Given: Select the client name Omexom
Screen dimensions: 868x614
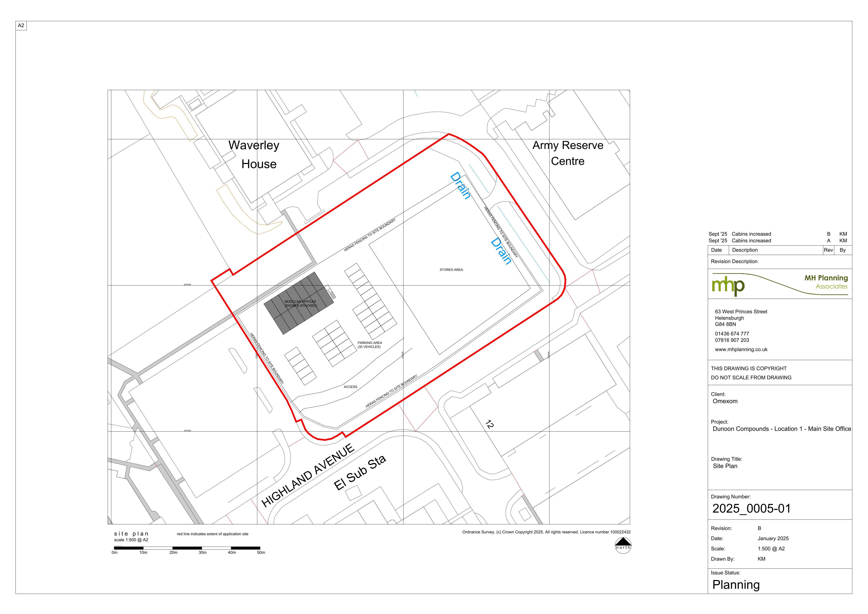Looking at the screenshot, I should [x=725, y=401].
